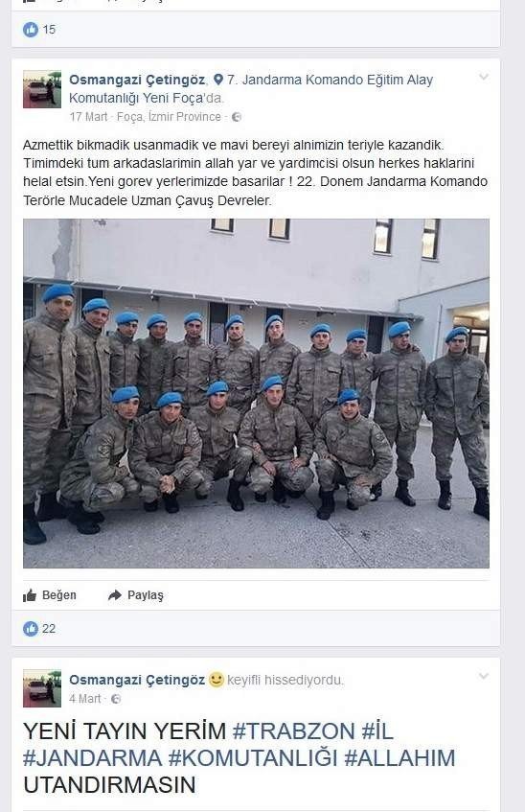
Task: Open the 15 likes reaction icon
Action: (x=31, y=30)
